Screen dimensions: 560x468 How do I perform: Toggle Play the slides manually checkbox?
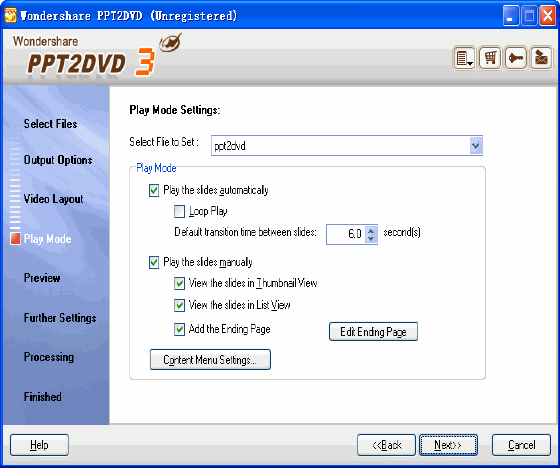coord(154,263)
